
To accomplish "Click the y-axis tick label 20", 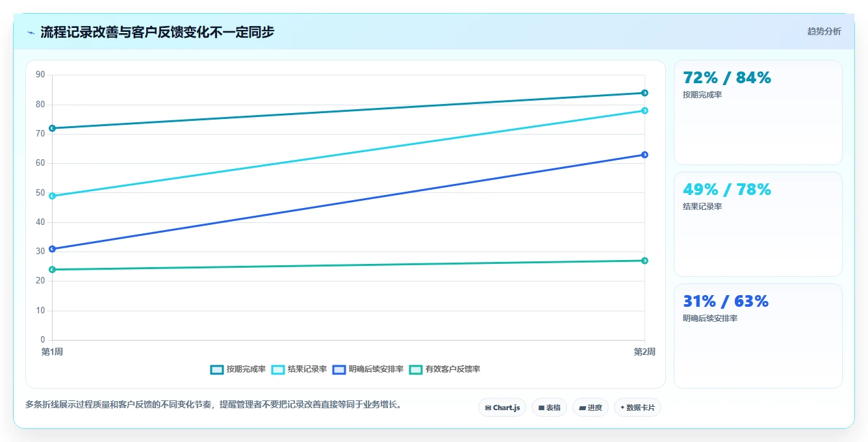I will tap(40, 281).
